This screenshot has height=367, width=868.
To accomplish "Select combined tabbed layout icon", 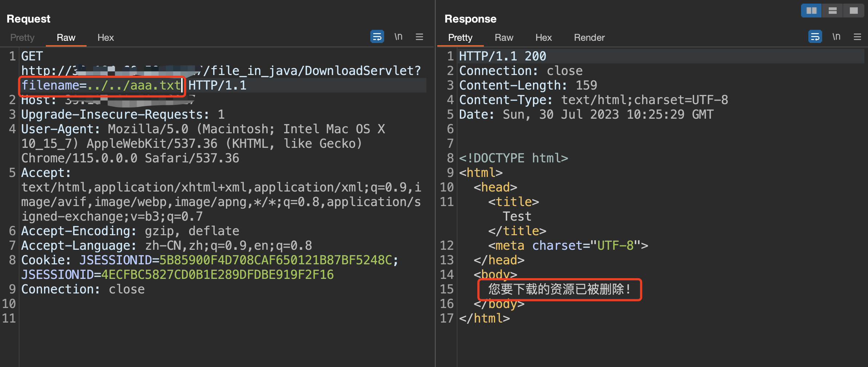I will point(854,11).
